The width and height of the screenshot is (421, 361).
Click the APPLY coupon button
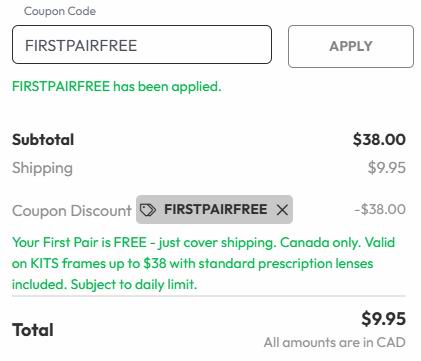click(x=351, y=46)
